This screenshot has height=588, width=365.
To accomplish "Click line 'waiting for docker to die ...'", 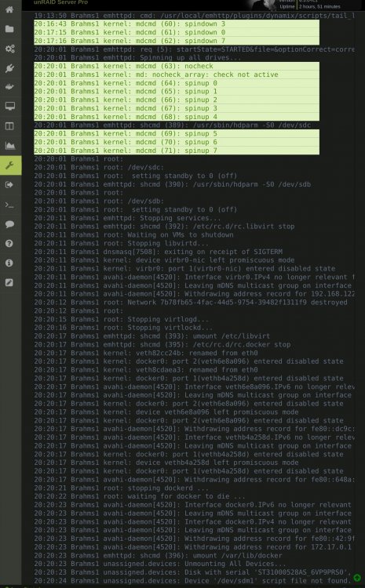I will [x=140, y=496].
